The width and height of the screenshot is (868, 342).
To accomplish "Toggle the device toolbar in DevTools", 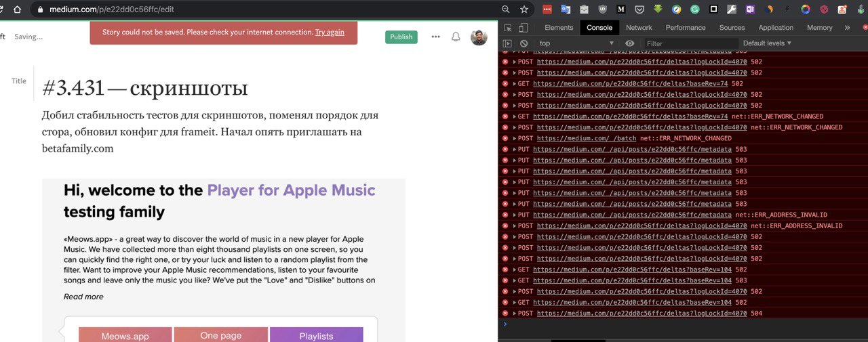I will point(524,28).
